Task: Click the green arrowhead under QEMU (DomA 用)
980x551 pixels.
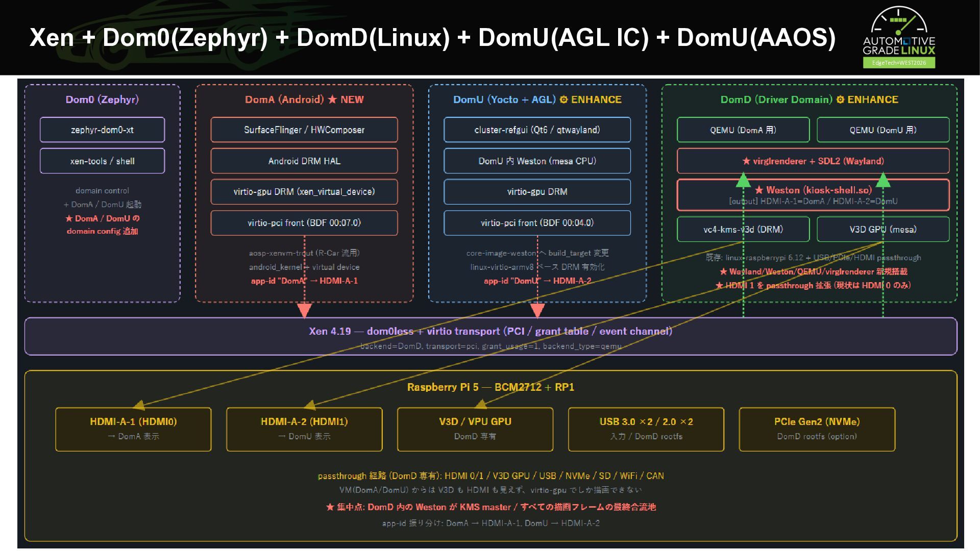Action: click(x=743, y=180)
